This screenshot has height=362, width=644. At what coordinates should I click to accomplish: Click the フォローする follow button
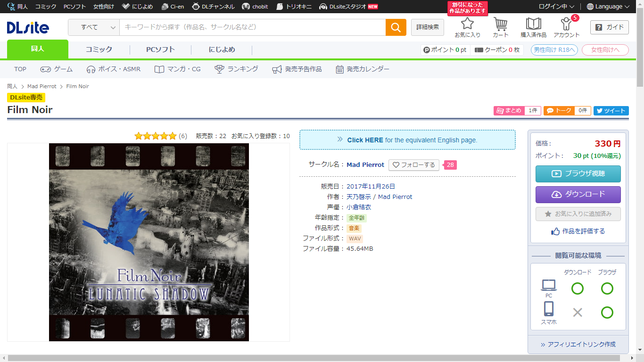click(414, 165)
